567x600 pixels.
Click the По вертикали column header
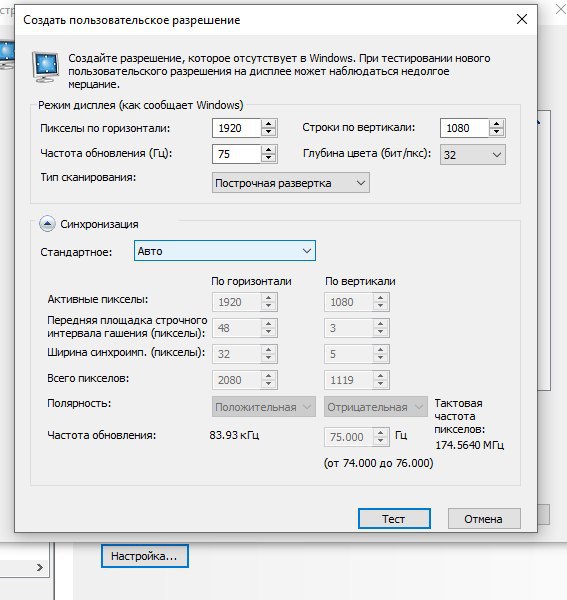(x=360, y=281)
